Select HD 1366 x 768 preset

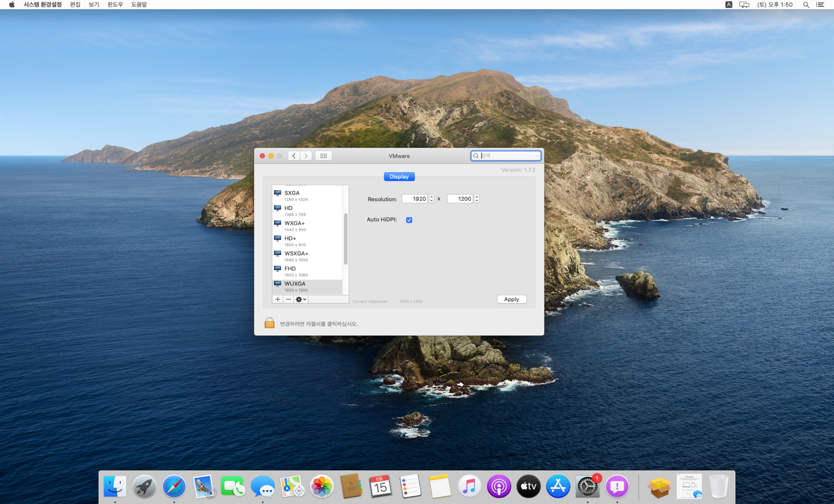(307, 211)
